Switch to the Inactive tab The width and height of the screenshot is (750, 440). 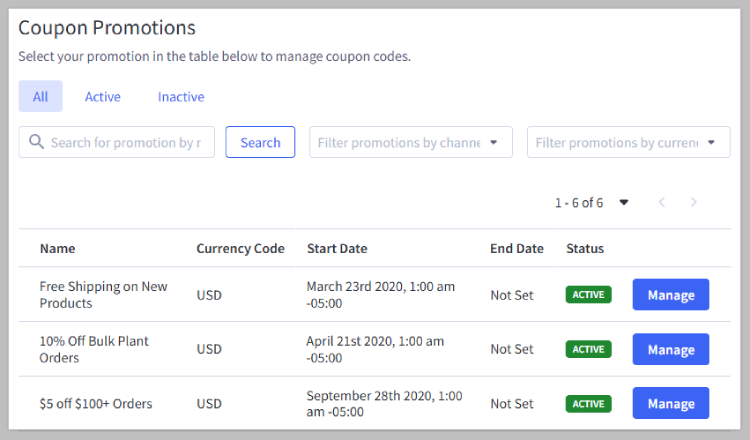point(181,97)
